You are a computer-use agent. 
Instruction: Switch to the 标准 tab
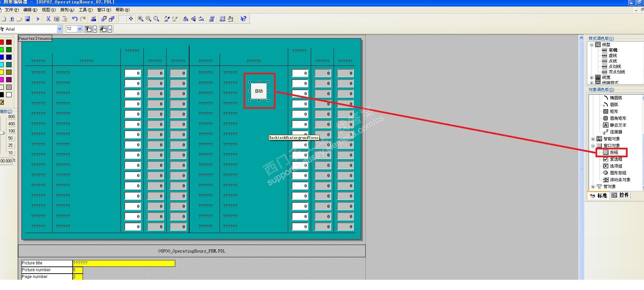599,195
